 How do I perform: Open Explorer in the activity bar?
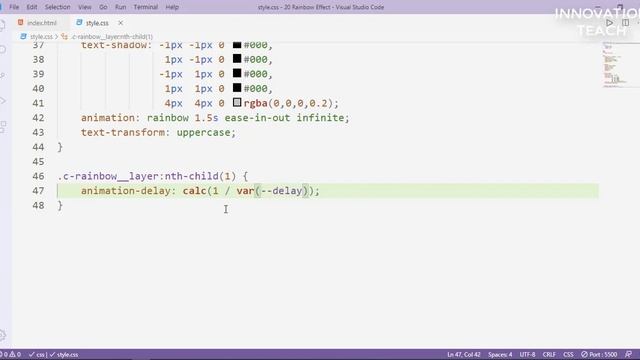click(x=3, y=26)
